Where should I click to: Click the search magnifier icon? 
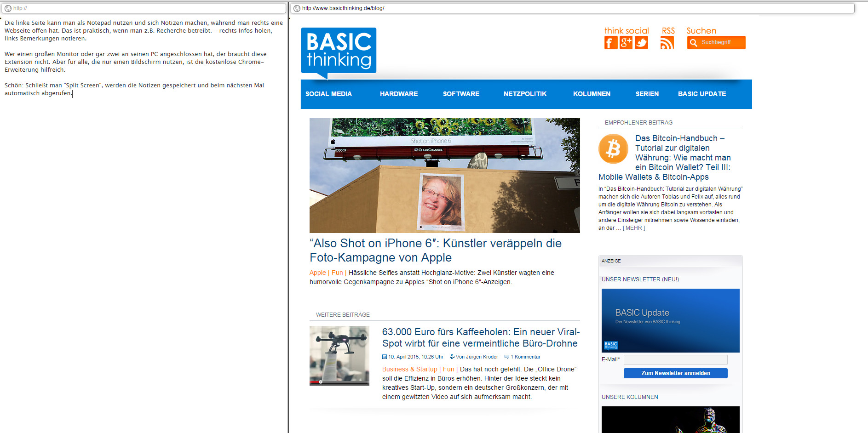click(x=694, y=43)
